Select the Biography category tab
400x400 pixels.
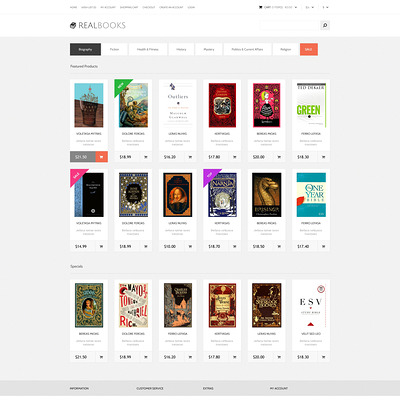85,49
